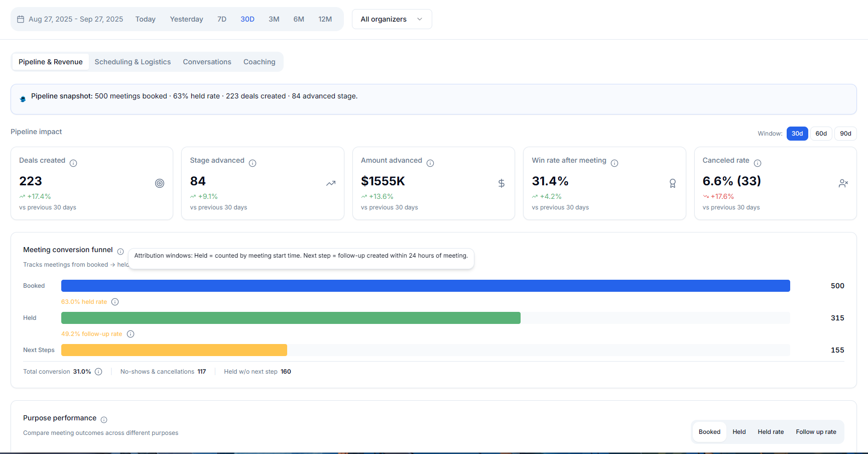Viewport: 868px width, 454px height.
Task: Choose the Yesterday date range
Action: pyautogui.click(x=186, y=19)
